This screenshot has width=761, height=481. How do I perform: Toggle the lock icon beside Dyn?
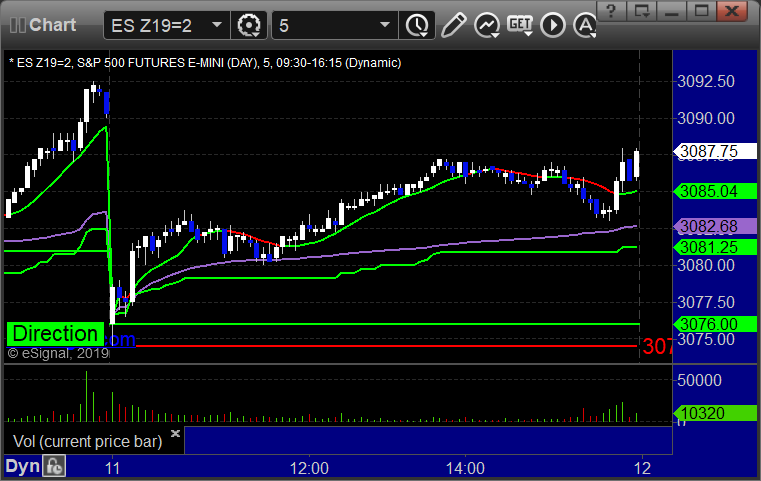[x=54, y=466]
